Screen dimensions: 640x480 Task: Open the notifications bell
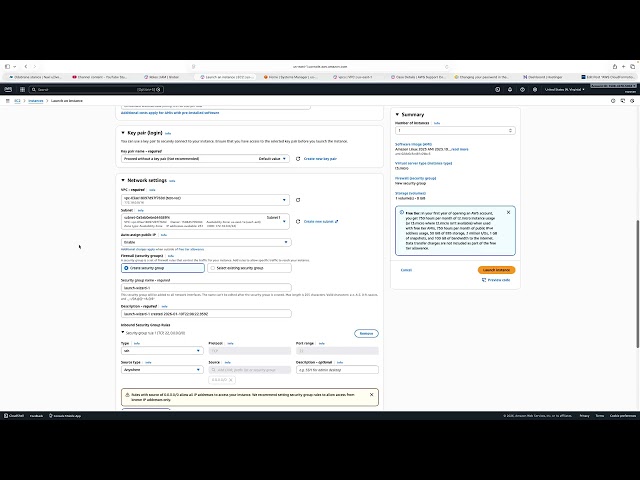point(510,89)
